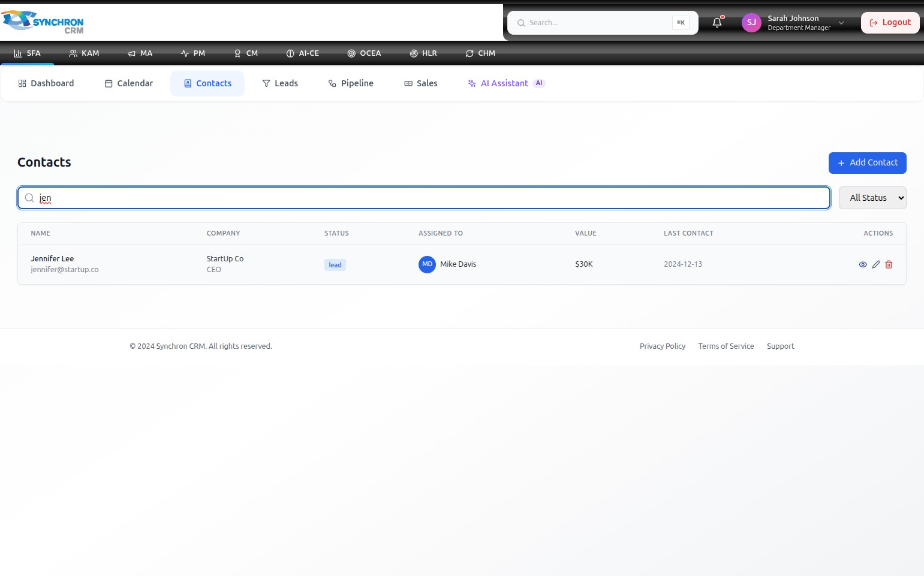The width and height of the screenshot is (924, 576).
Task: Click the COMPANY column header
Action: pyautogui.click(x=223, y=233)
